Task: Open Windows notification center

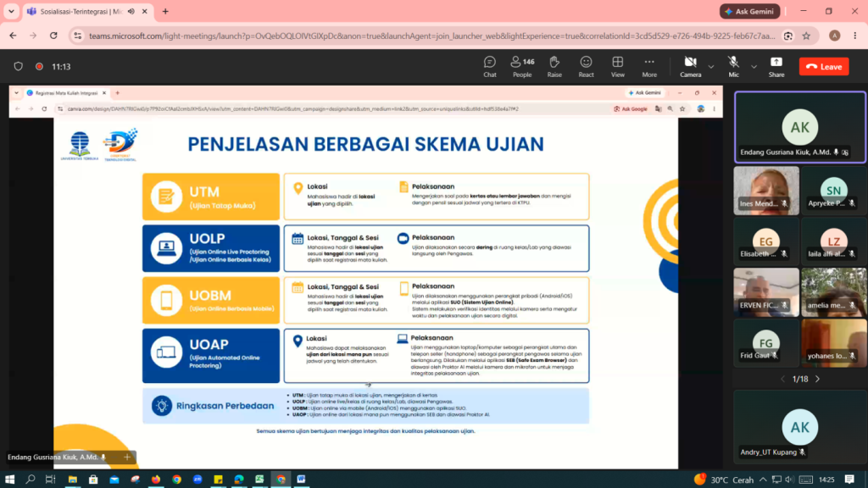Action: [x=849, y=480]
